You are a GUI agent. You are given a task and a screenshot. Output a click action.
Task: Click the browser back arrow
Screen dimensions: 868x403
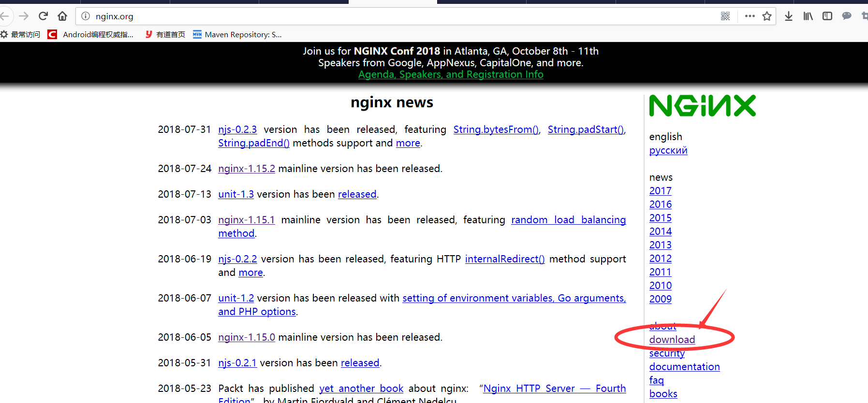[x=5, y=16]
